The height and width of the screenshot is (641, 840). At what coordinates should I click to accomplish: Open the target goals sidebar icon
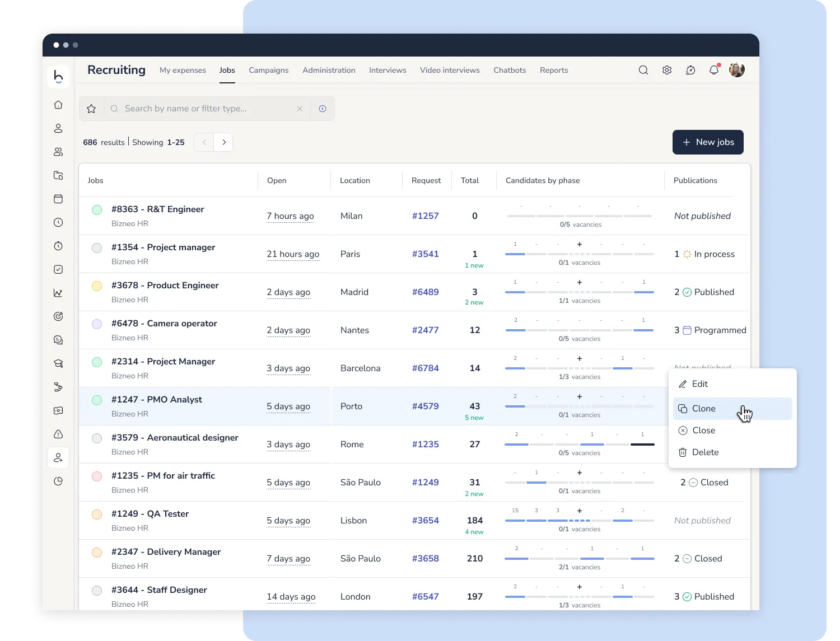58,316
